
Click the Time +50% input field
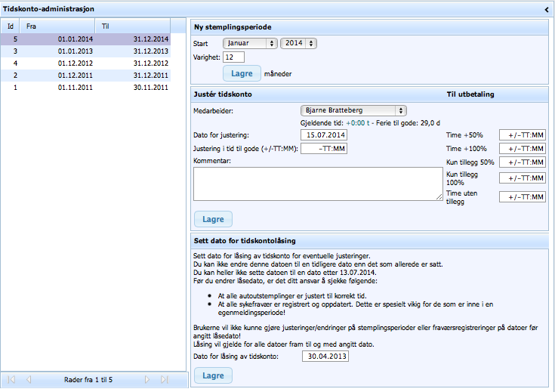522,135
